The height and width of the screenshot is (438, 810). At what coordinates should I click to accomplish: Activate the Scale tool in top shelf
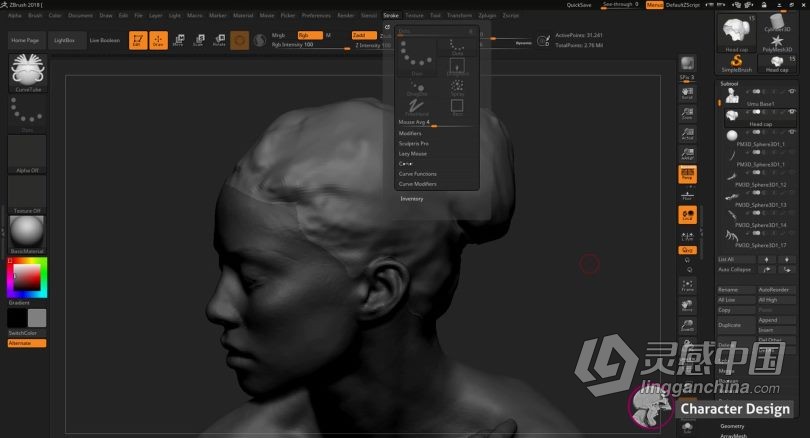[x=199, y=40]
